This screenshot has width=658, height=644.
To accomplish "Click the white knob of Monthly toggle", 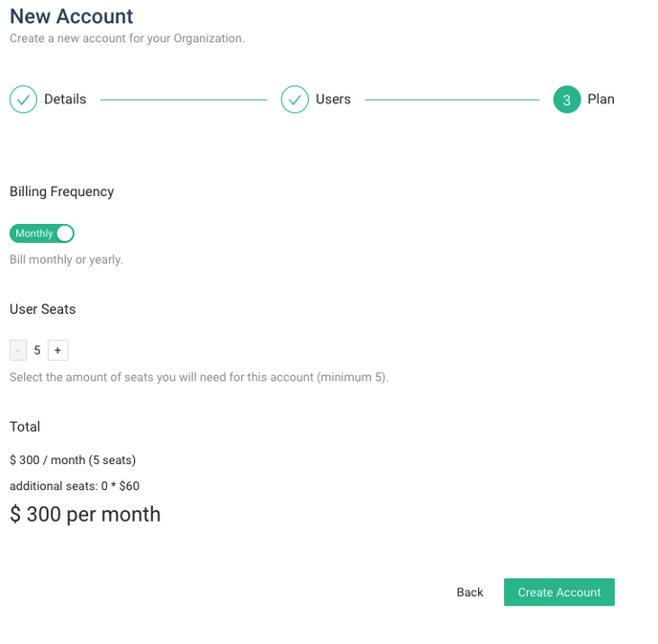I will 65,233.
